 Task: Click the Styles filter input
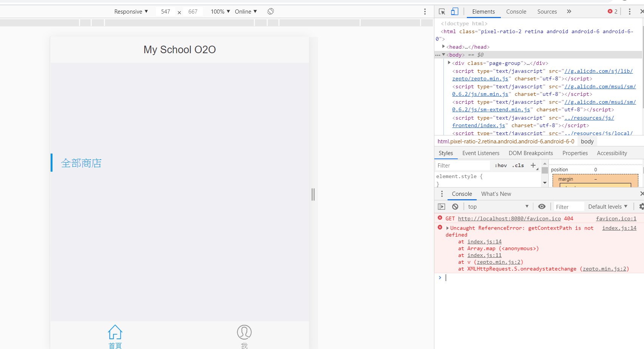(462, 166)
